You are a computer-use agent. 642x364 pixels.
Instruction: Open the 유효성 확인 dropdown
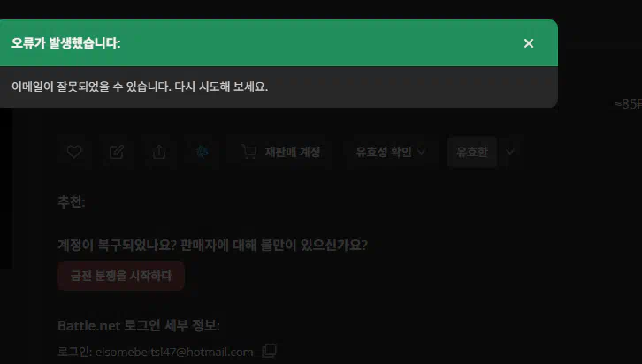point(390,152)
